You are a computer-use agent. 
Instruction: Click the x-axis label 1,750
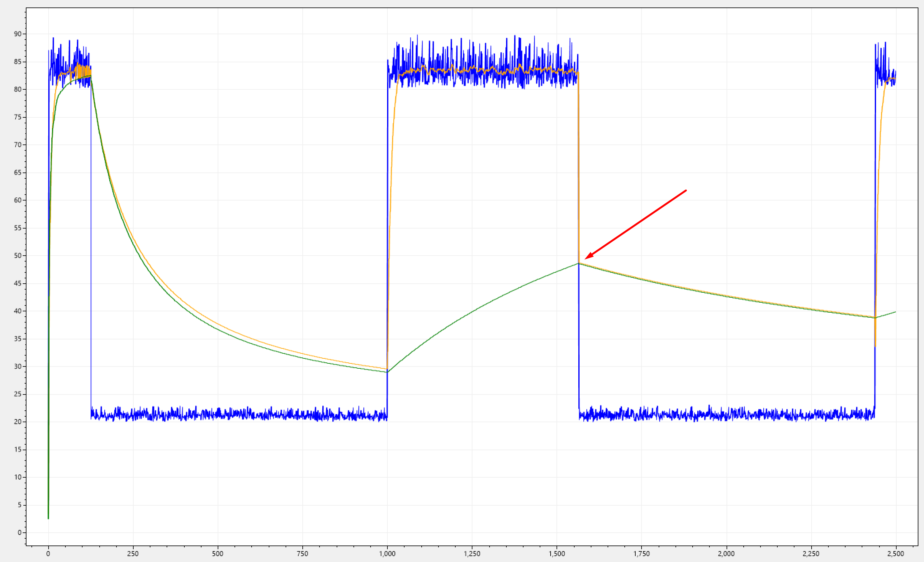pos(641,554)
